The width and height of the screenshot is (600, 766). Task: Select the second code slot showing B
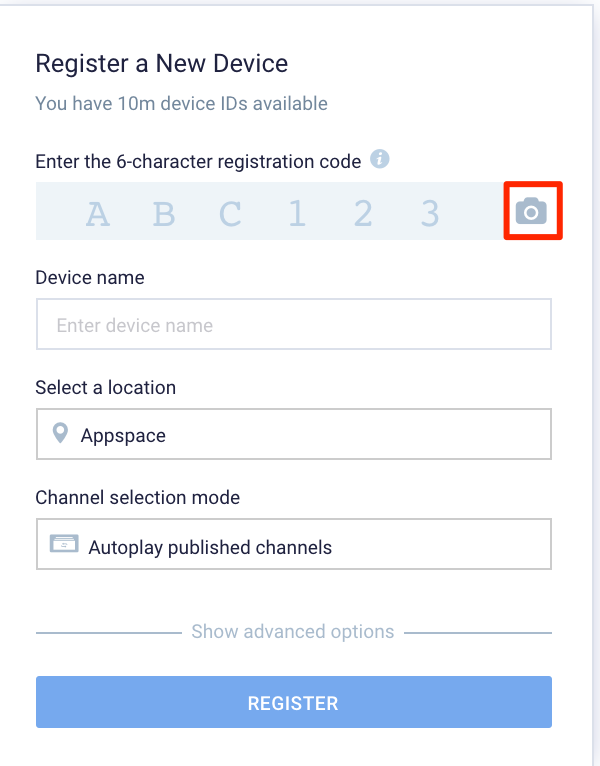(164, 214)
